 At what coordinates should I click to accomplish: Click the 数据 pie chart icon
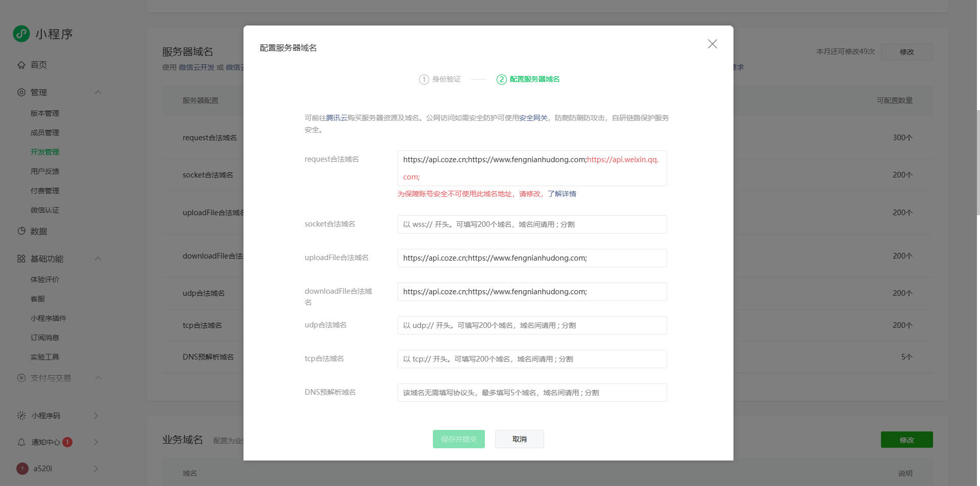pyautogui.click(x=21, y=231)
